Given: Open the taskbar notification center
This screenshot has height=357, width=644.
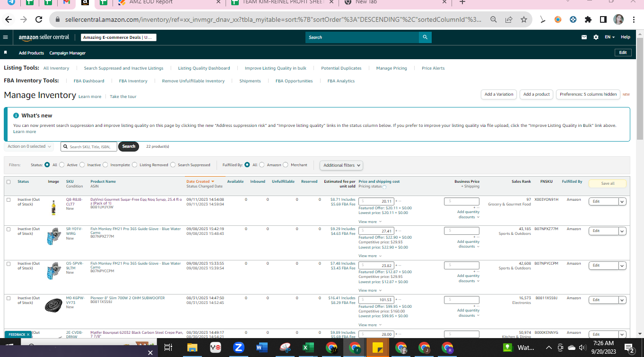Looking at the screenshot, I should point(629,348).
